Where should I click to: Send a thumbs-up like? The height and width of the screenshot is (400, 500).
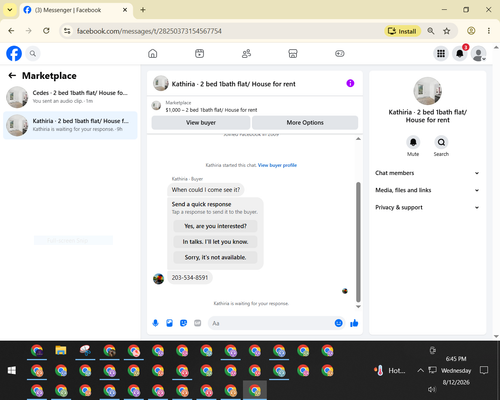(x=354, y=323)
